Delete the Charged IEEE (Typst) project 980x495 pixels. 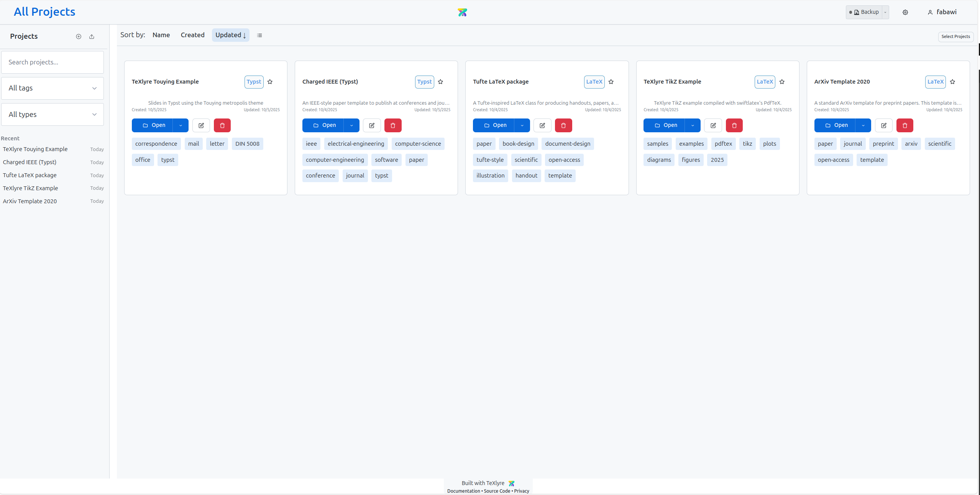point(393,125)
